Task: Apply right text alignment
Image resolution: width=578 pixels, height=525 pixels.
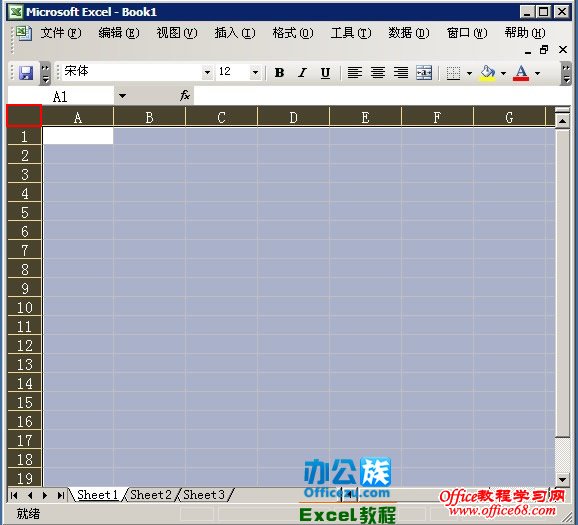Action: point(401,73)
